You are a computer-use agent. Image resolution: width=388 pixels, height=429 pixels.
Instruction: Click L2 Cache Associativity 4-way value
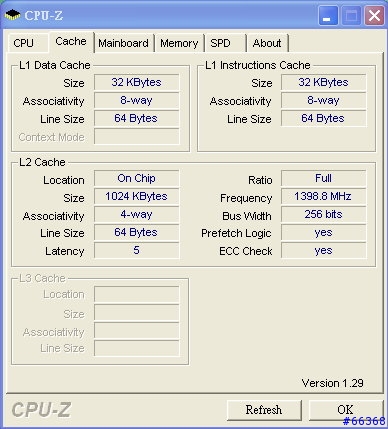[x=137, y=214]
